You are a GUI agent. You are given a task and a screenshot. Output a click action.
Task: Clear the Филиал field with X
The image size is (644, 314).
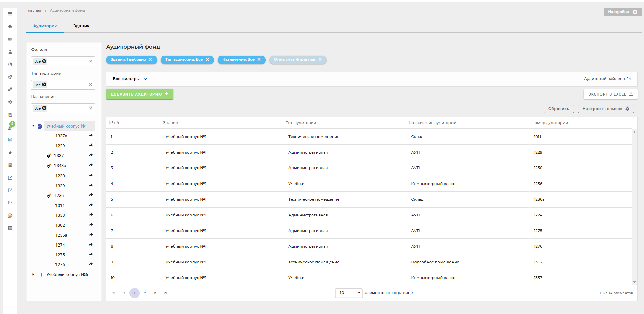click(x=91, y=61)
